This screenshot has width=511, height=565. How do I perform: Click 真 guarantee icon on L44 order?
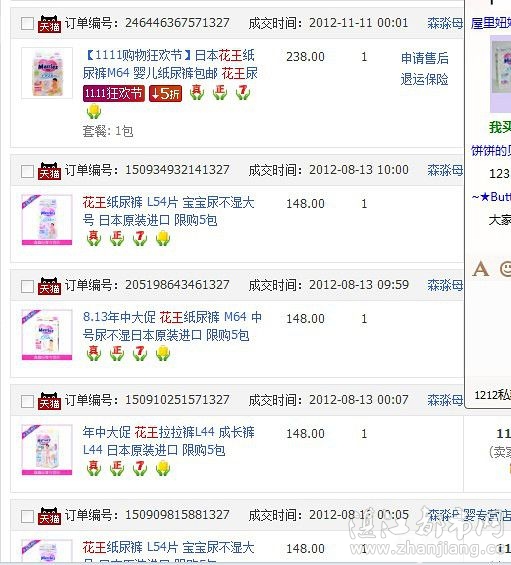pyautogui.click(x=94, y=468)
